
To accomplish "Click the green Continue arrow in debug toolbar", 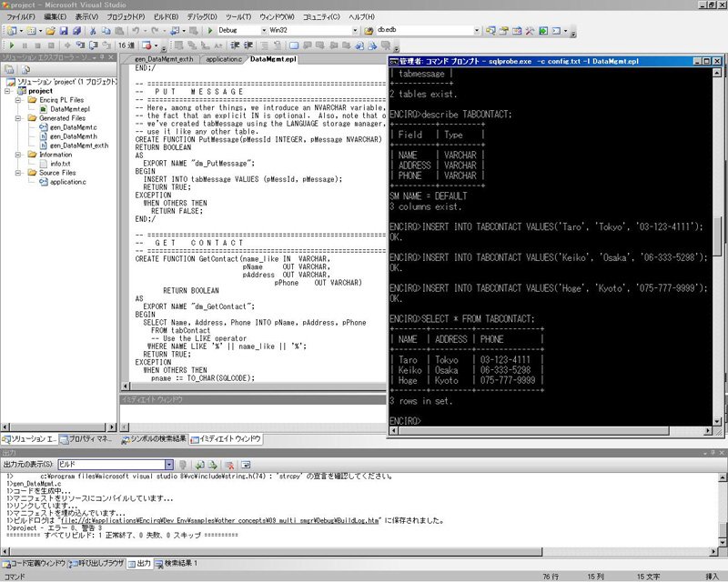I will coord(12,45).
